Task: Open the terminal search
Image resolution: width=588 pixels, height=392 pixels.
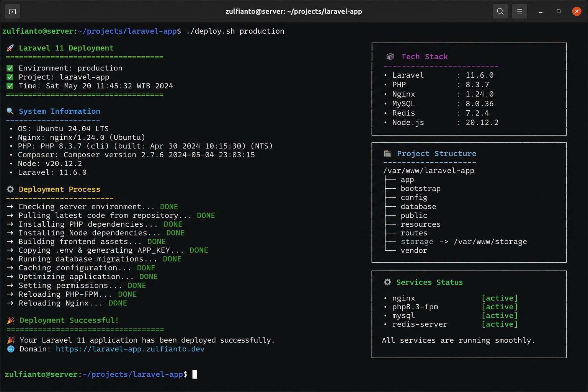Action: 500,11
